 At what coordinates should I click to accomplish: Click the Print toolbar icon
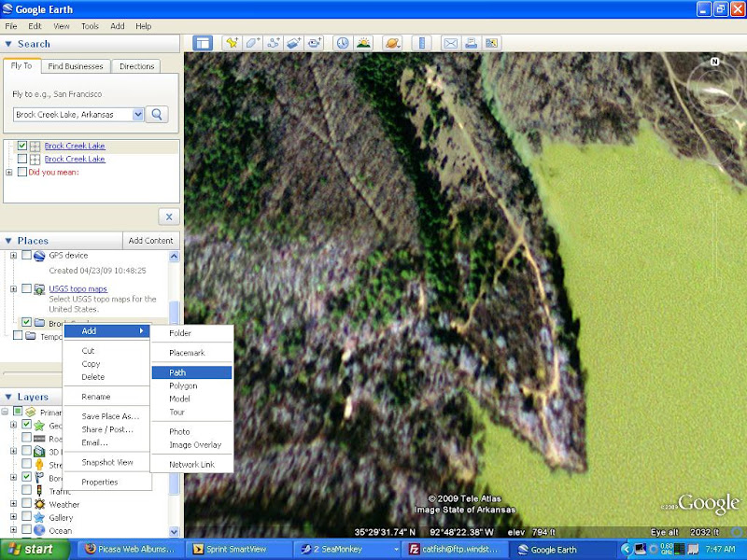[472, 43]
